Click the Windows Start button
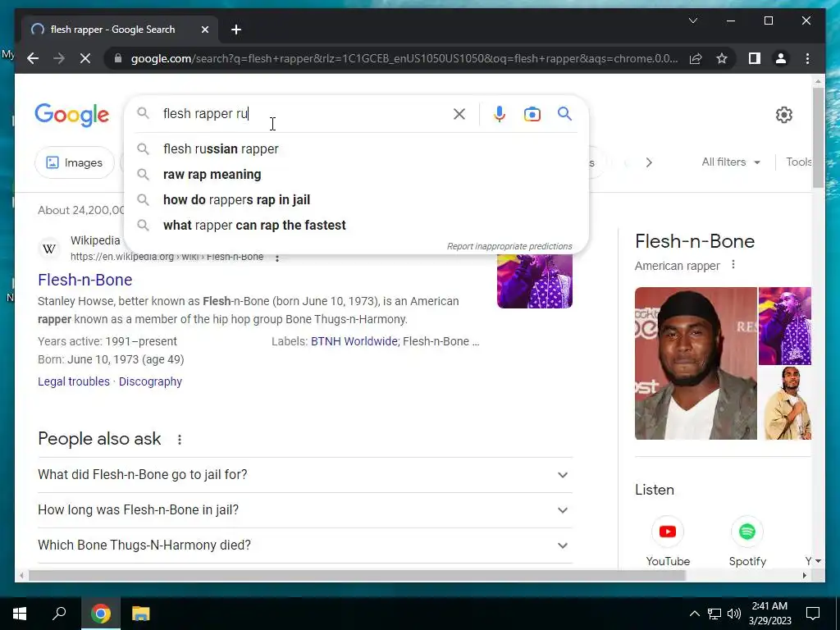 tap(20, 614)
